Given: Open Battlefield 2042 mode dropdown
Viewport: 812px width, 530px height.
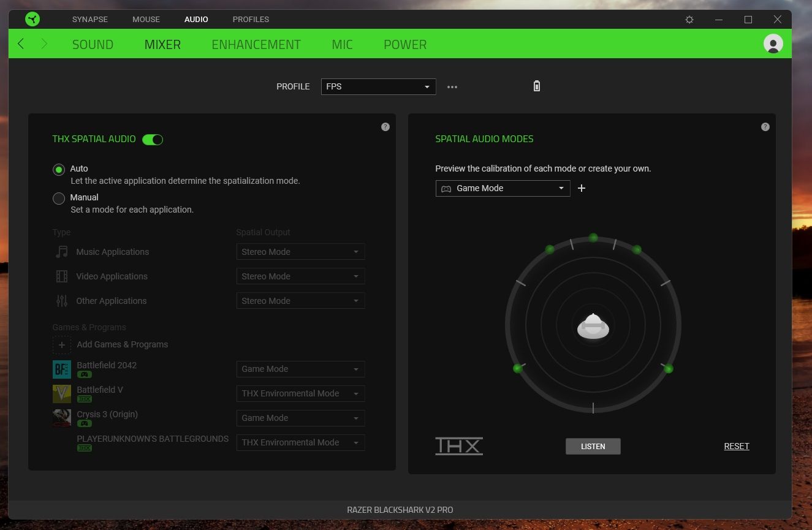Looking at the screenshot, I should (301, 369).
